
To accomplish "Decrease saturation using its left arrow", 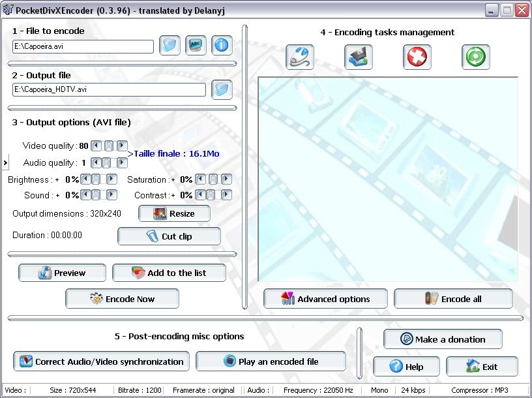I will point(201,179).
